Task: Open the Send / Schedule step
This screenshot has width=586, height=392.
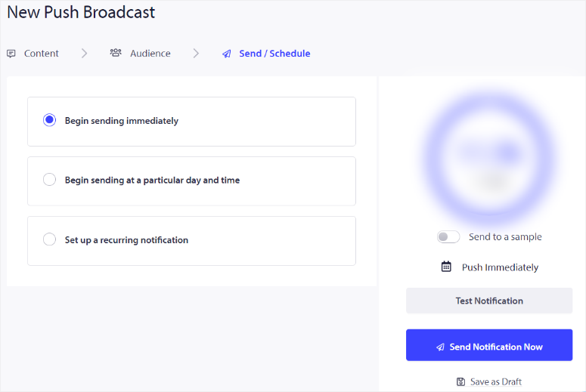Action: click(x=274, y=54)
